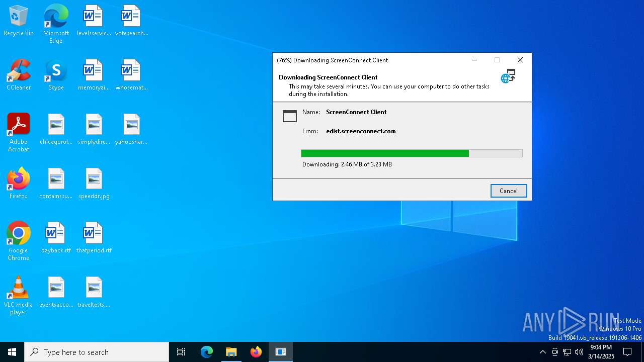Click the safely remove hardware tray icon

click(555, 352)
